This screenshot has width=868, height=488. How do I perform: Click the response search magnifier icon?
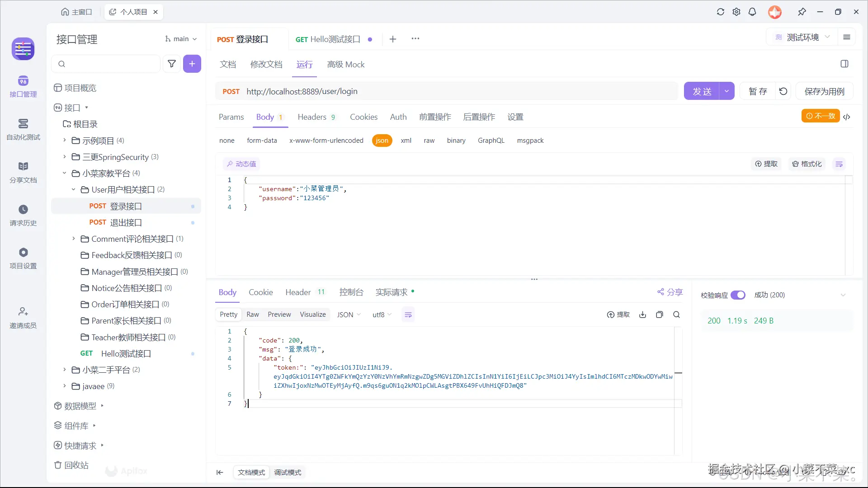point(676,314)
